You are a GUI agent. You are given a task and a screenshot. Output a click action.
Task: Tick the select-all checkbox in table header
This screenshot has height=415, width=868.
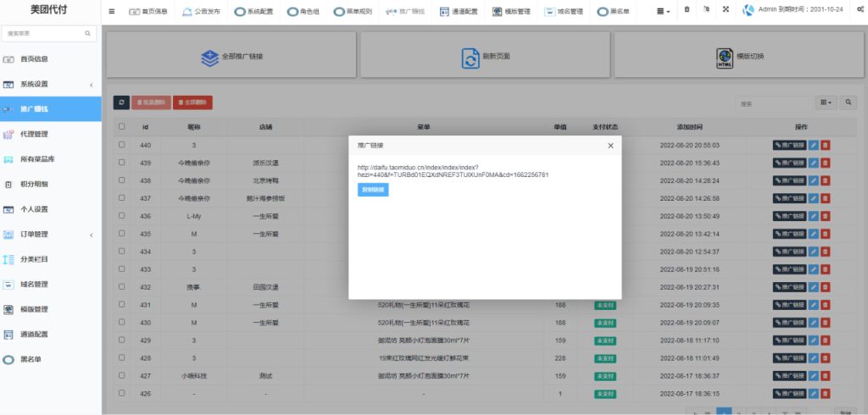pos(122,127)
